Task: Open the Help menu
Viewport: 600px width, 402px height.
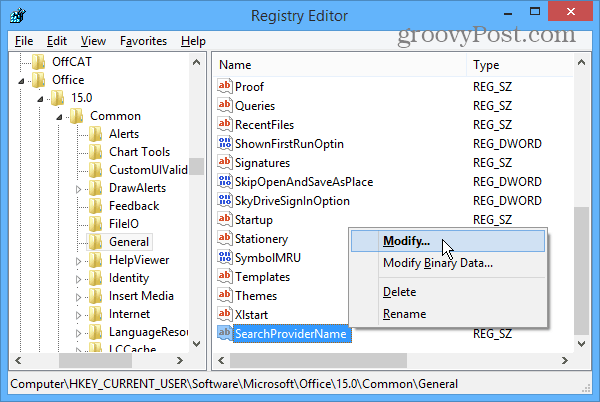Action: (193, 41)
